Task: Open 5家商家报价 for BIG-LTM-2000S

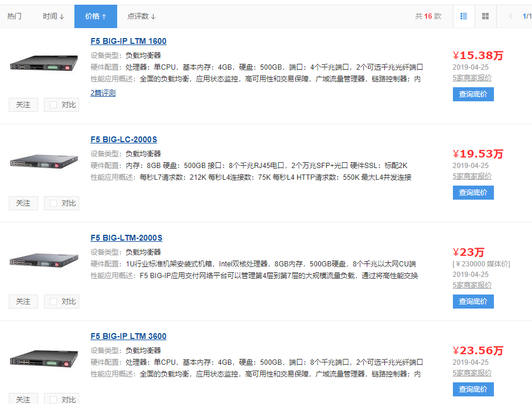Action: tap(472, 285)
